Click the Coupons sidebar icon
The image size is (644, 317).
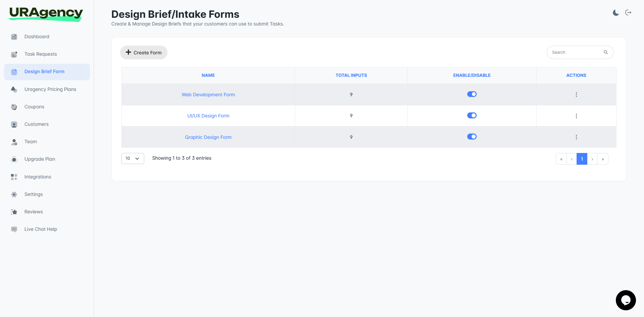[x=14, y=107]
